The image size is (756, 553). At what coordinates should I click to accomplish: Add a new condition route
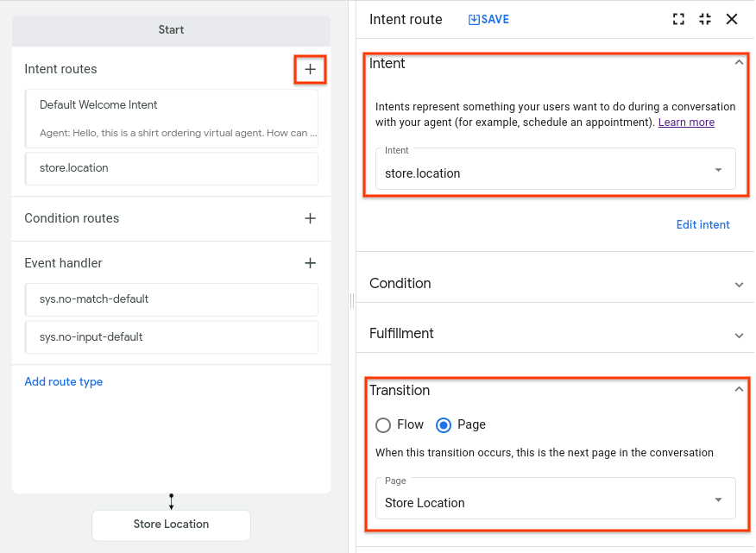coord(310,218)
